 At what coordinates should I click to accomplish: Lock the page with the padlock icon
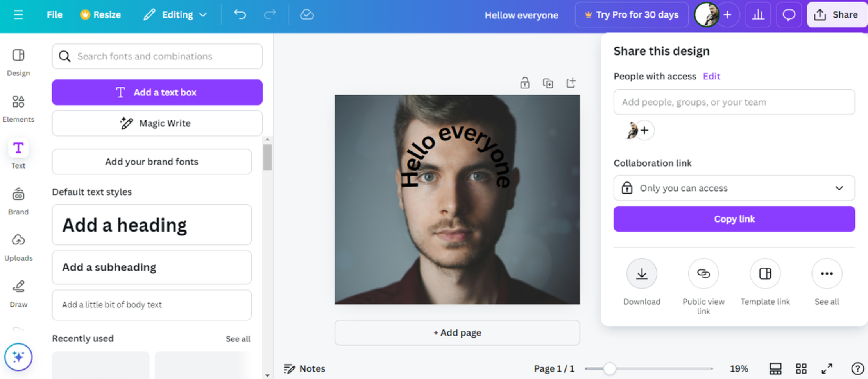click(x=524, y=83)
